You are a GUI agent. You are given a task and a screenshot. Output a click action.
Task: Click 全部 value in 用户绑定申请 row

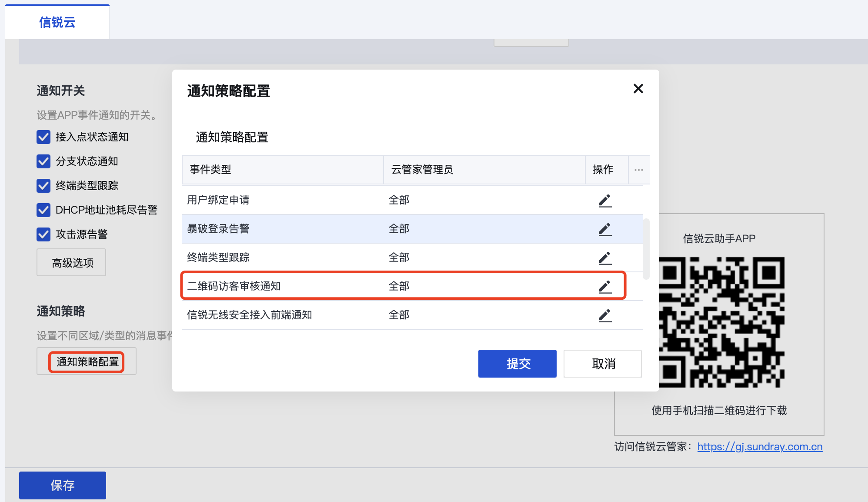pyautogui.click(x=399, y=200)
